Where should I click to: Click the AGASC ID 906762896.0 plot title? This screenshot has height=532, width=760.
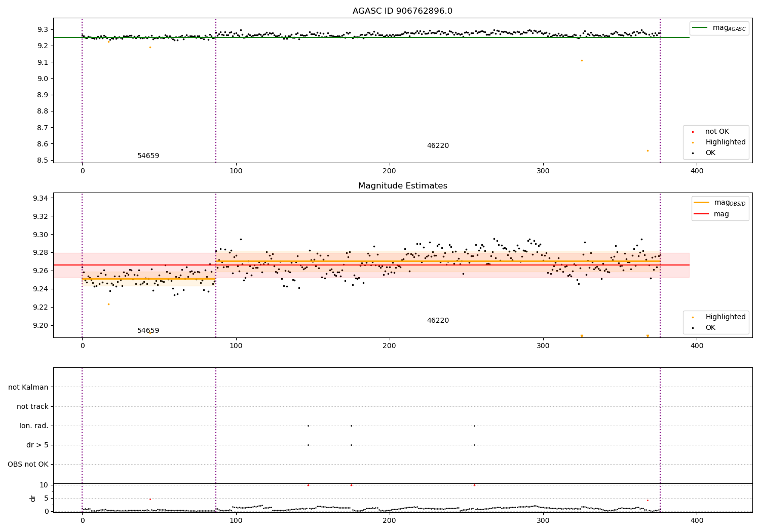tap(402, 11)
